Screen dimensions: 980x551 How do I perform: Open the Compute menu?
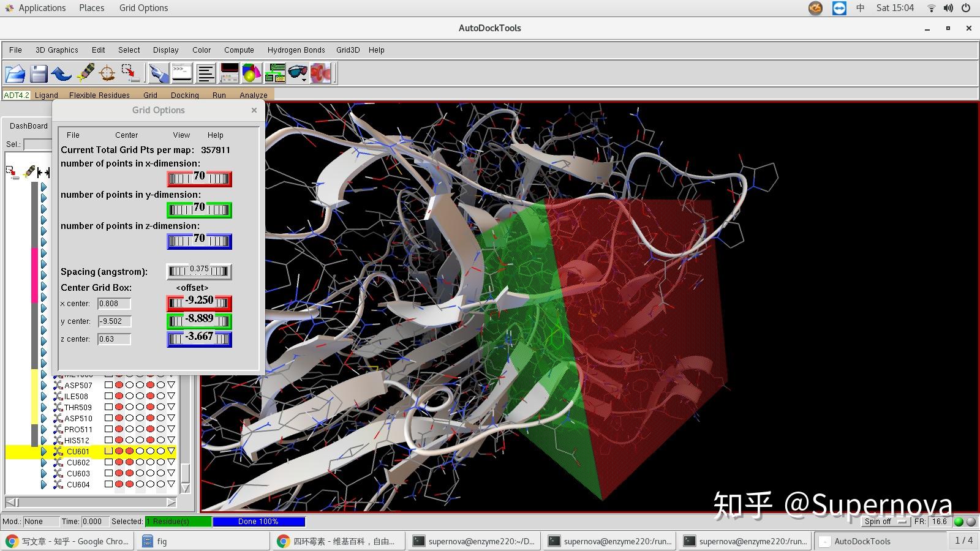point(239,50)
